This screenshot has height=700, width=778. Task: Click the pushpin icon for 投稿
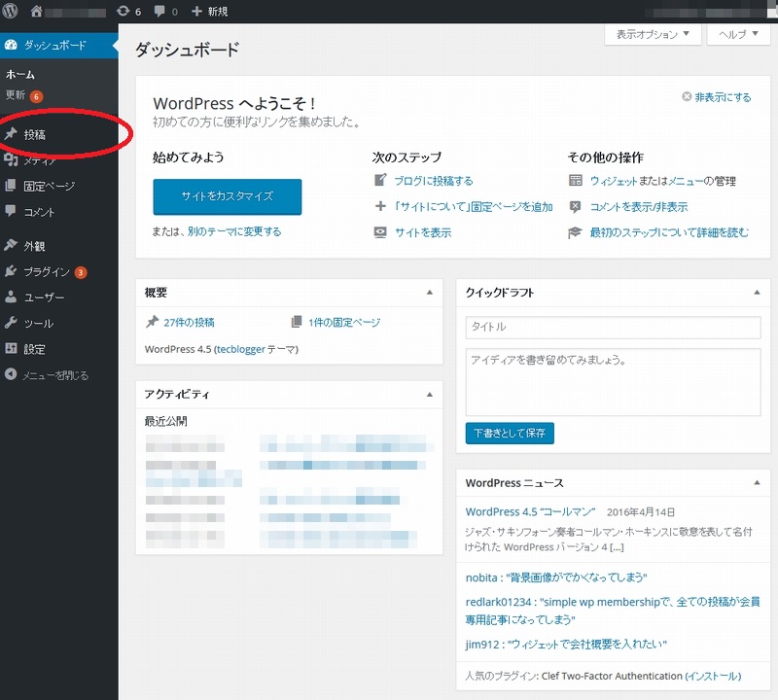[x=11, y=134]
